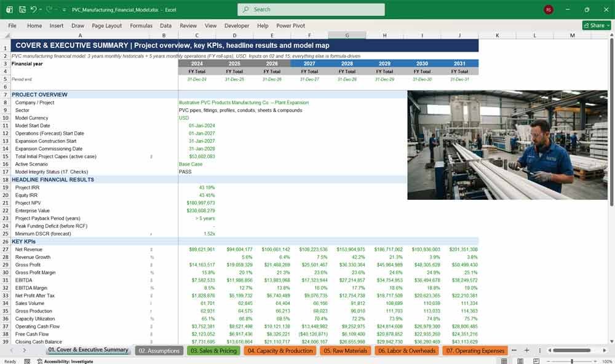
Task: Open the 06. Labor & Overheads sheet
Action: click(407, 350)
